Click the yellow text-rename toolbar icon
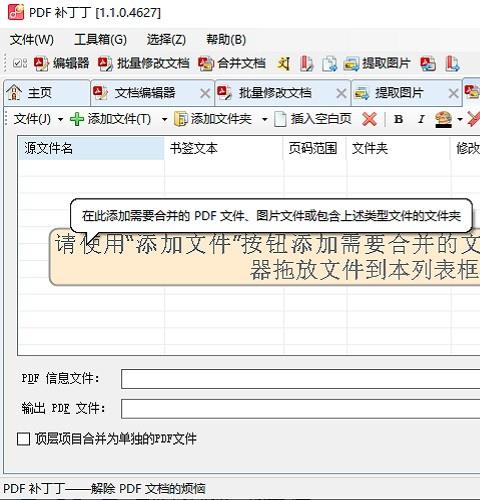Screen dimensions: 480x500 click(x=284, y=63)
